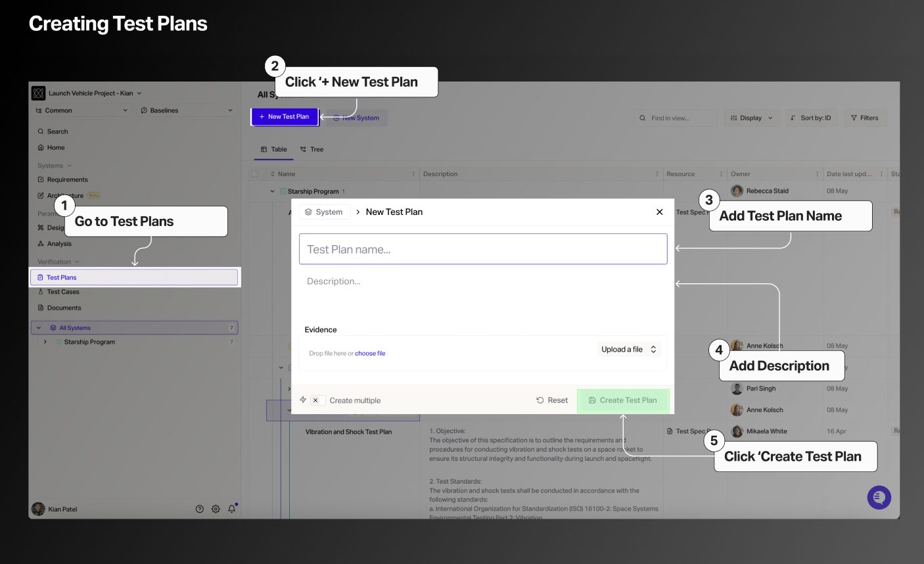Open the Launch Vehicle Project - Kian dropdown

click(x=95, y=93)
